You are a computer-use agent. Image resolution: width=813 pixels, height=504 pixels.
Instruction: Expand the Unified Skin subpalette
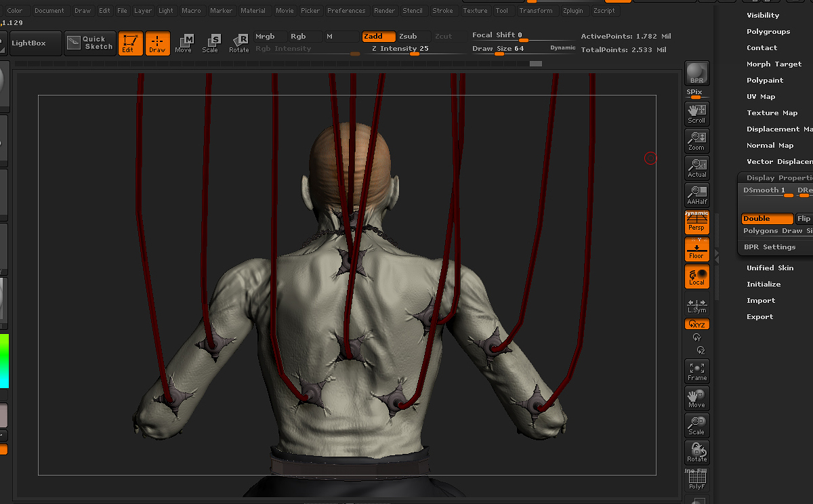click(x=770, y=268)
